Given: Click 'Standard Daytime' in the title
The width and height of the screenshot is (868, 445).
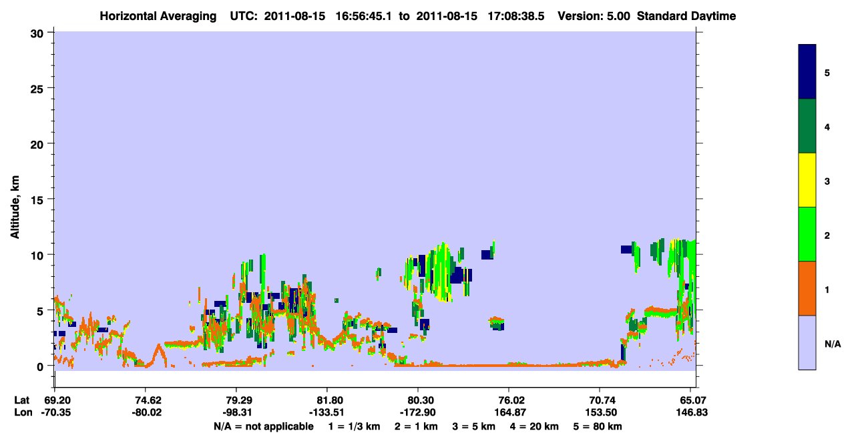Looking at the screenshot, I should coord(686,15).
